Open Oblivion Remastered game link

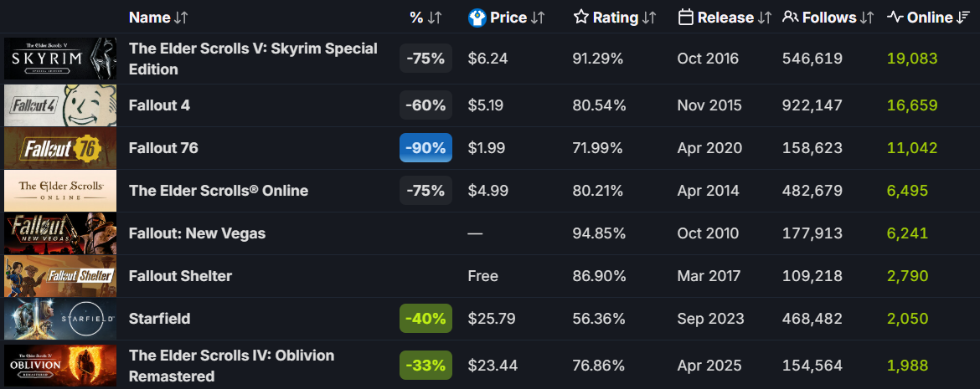tap(231, 366)
